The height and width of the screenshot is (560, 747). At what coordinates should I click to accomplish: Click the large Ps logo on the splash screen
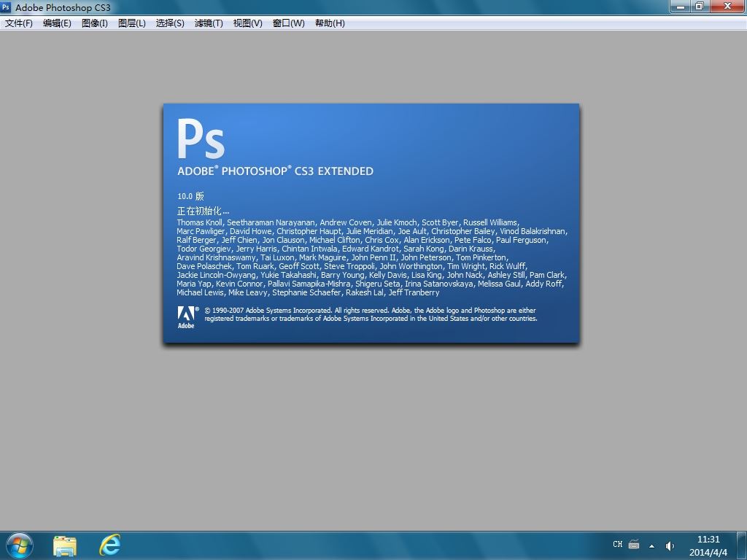[x=201, y=139]
